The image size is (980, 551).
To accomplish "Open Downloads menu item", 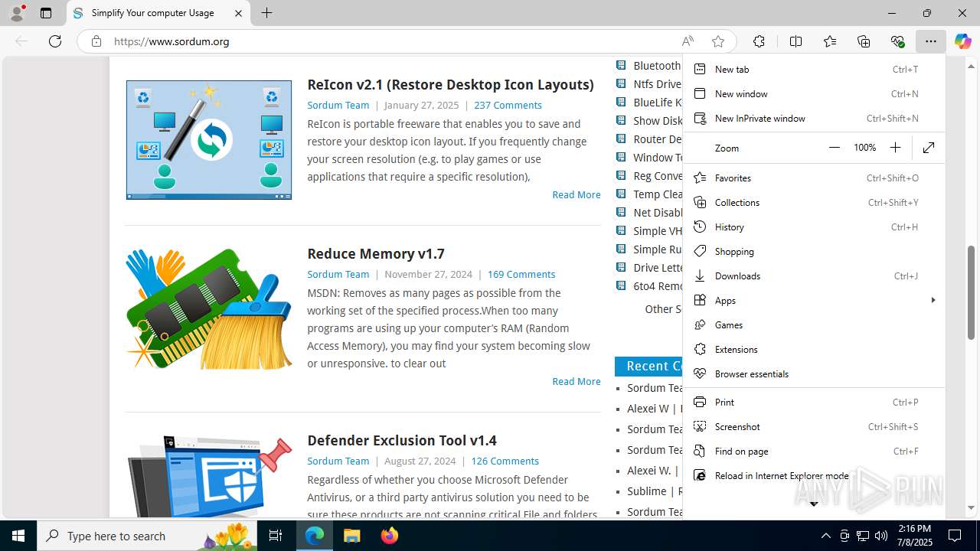I will pos(814,275).
